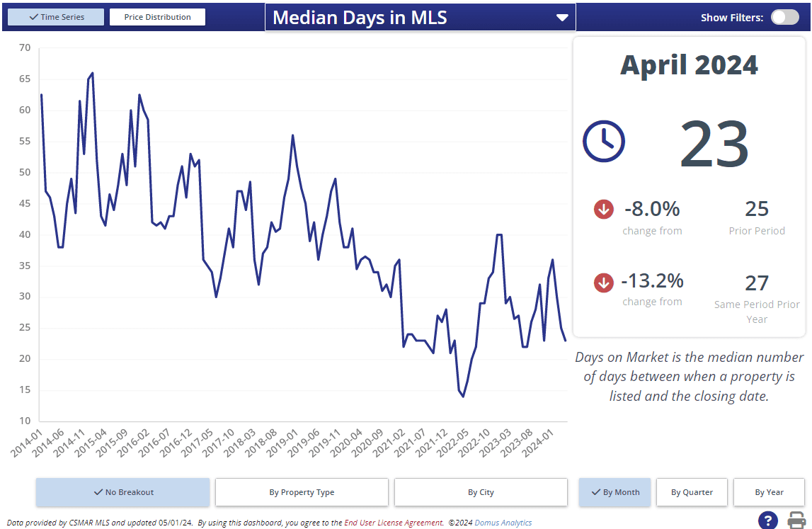Screen dimensions: 812x529
Task: Switch to the Time Series tab
Action: click(x=56, y=17)
